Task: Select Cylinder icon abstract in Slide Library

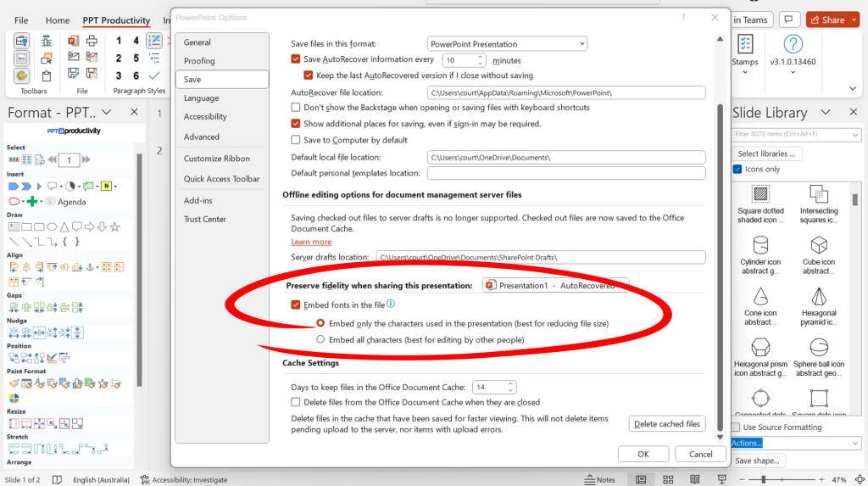Action: [x=760, y=255]
